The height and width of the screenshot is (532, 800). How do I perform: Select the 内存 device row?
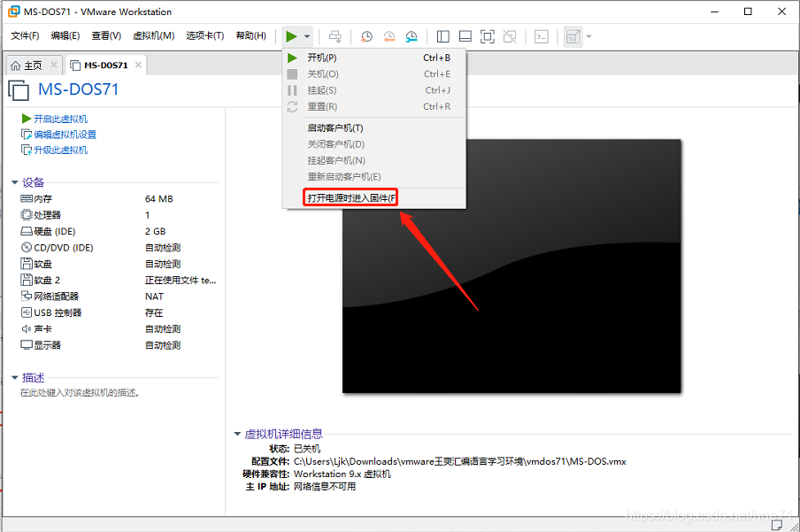[x=119, y=198]
